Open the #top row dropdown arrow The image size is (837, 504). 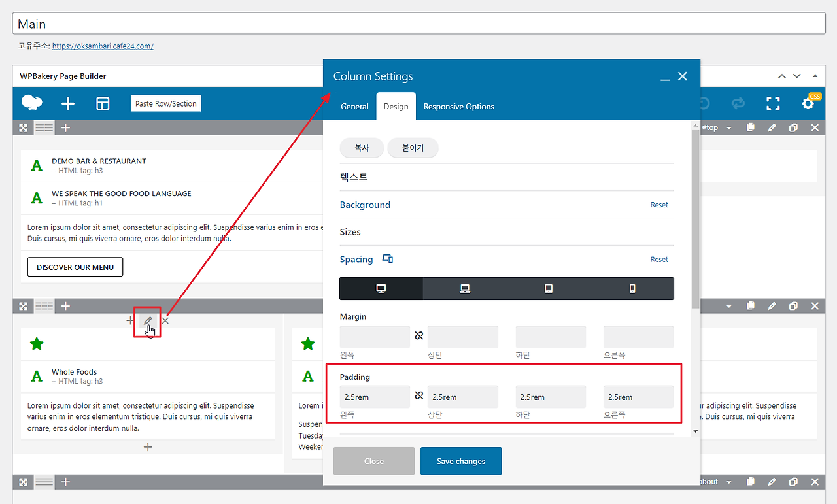click(729, 128)
